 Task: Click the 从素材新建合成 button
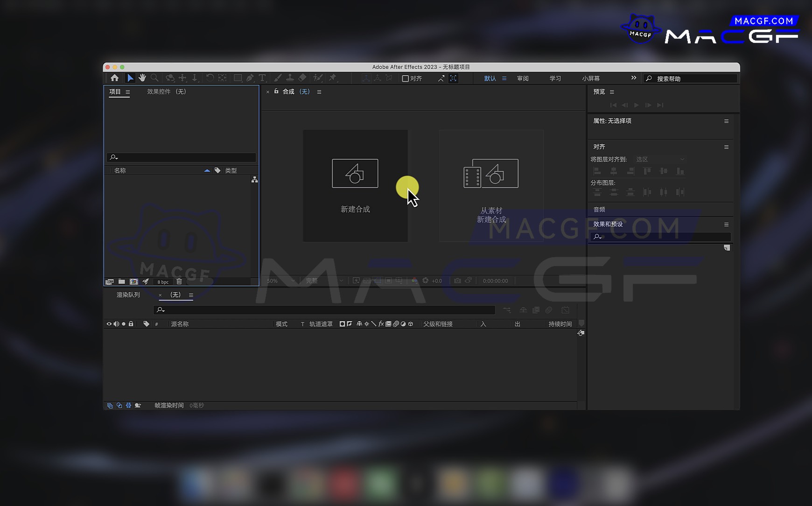491,186
